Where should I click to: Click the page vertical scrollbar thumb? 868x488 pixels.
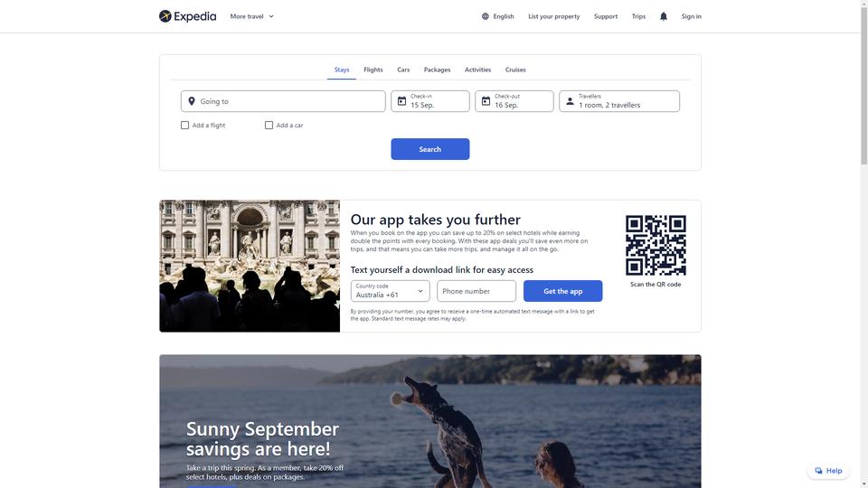863,83
